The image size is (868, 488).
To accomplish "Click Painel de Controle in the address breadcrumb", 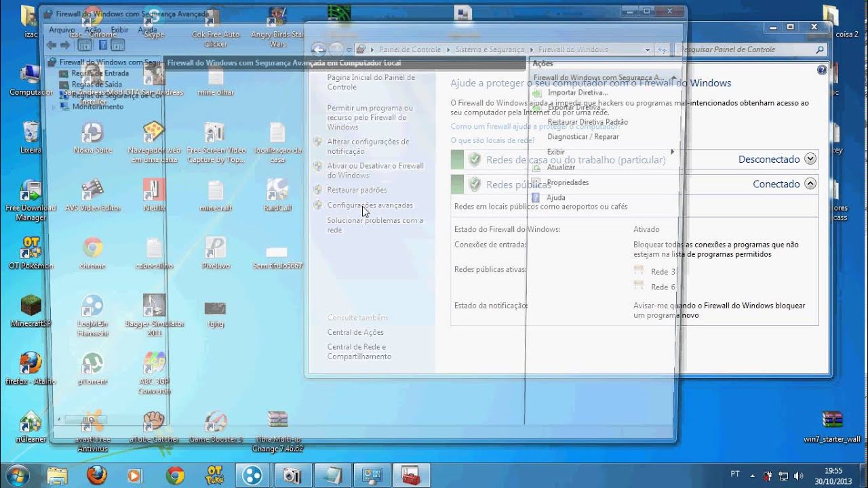I will tap(410, 49).
